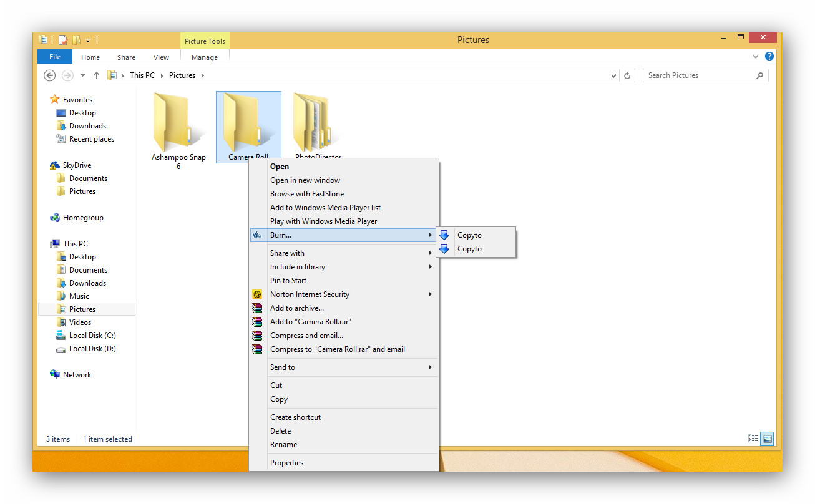Expand the ribbon using the chevron

coord(756,56)
